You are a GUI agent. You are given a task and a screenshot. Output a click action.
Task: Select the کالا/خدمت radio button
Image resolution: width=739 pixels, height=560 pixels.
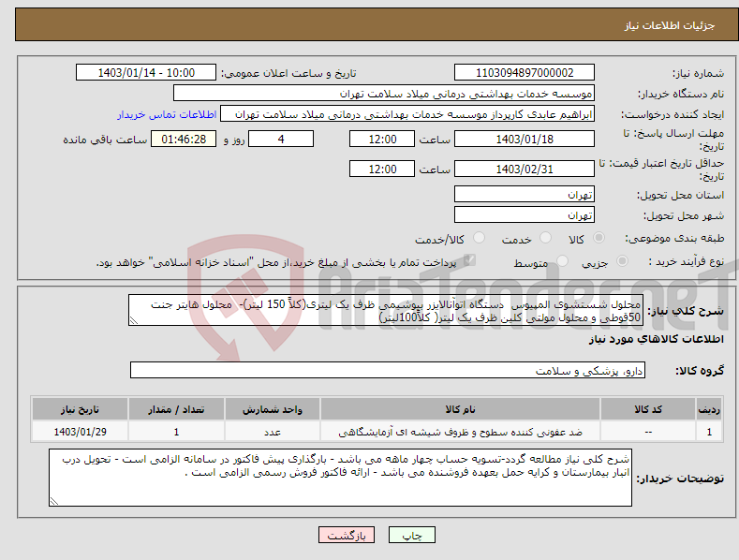(479, 238)
